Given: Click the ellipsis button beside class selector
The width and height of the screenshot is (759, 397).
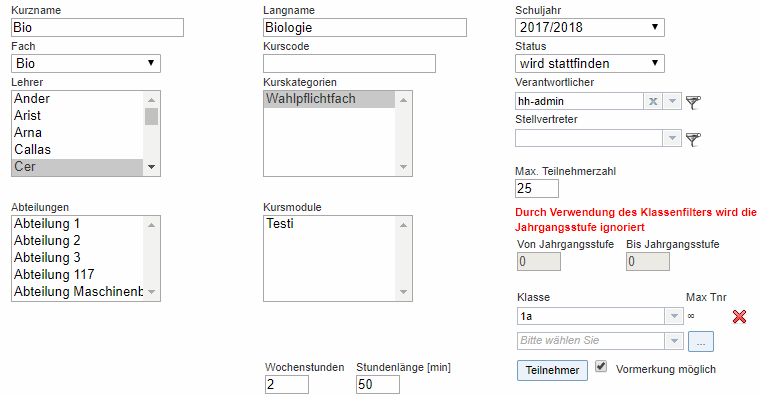Looking at the screenshot, I should point(700,341).
